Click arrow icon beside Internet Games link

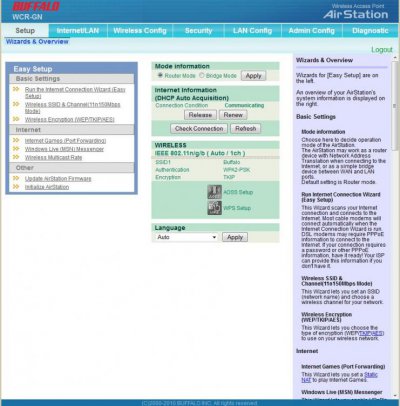(16, 140)
